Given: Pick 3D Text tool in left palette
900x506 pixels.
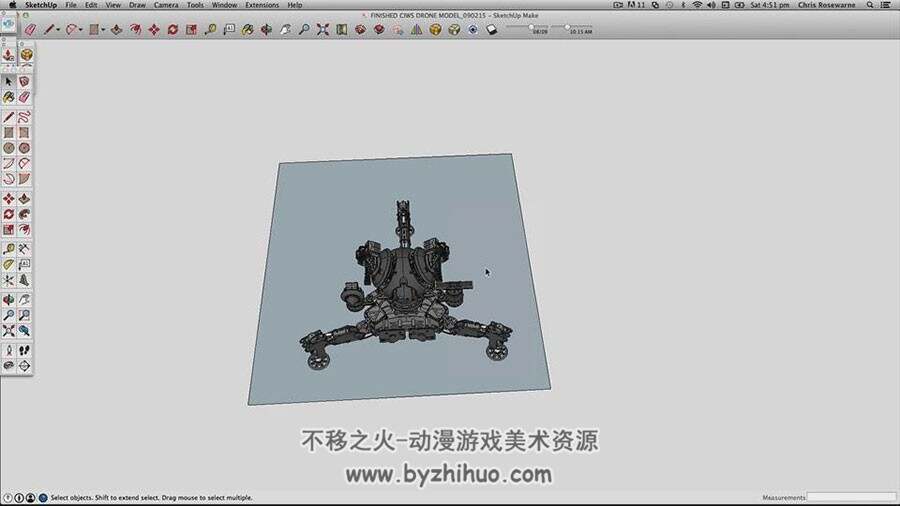Looking at the screenshot, I should pyautogui.click(x=24, y=281).
